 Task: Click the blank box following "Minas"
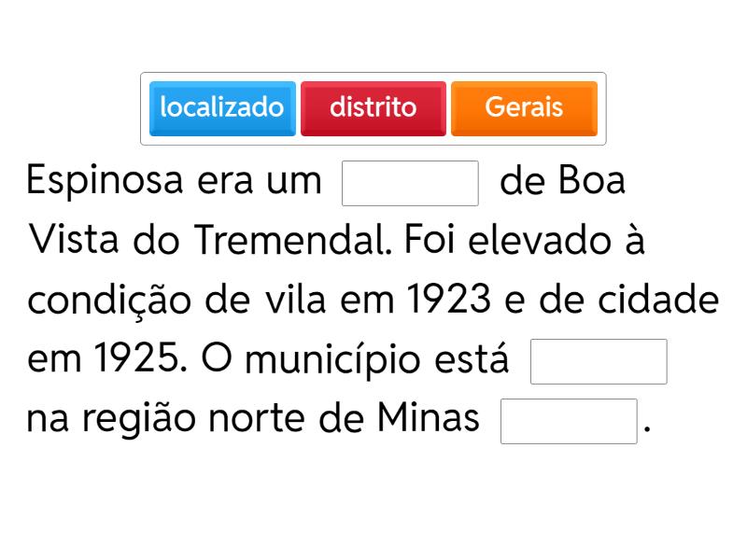tap(569, 422)
